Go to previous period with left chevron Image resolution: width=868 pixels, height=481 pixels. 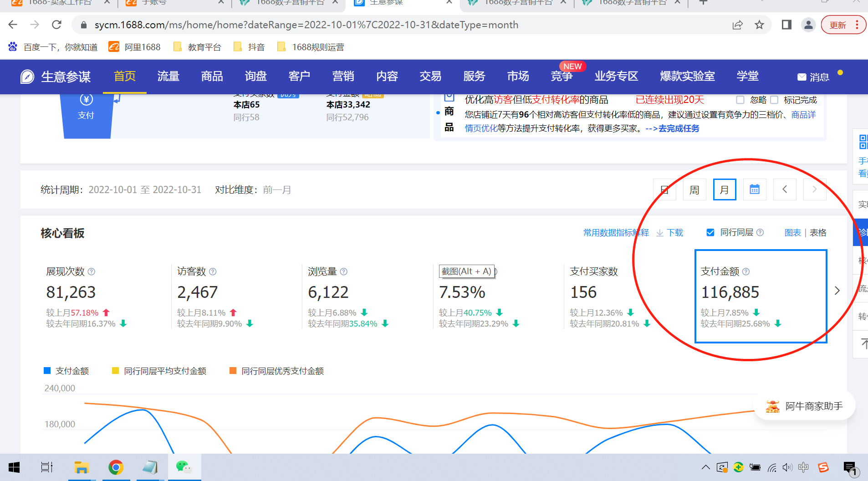click(x=785, y=189)
